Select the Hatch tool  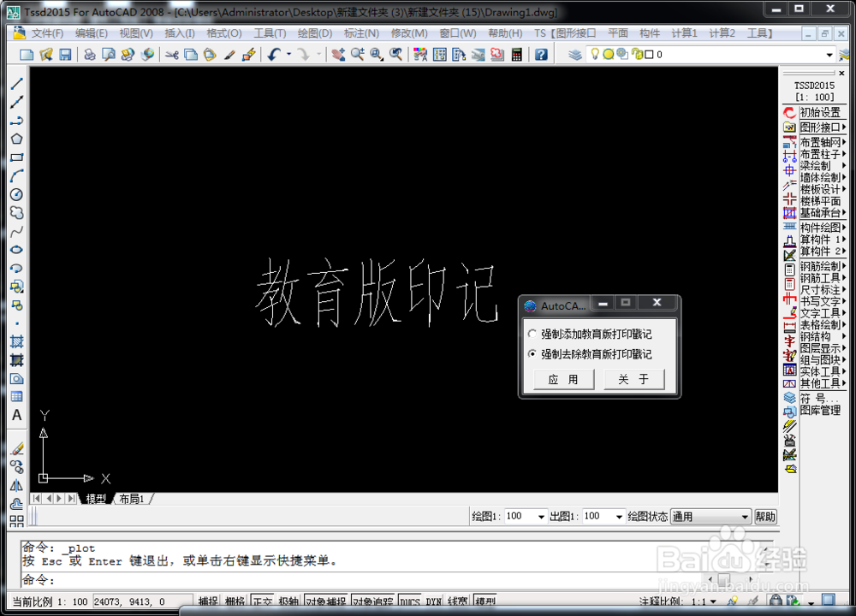click(x=17, y=341)
